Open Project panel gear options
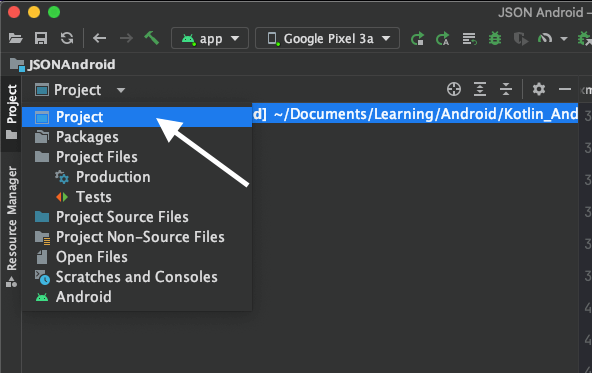This screenshot has height=373, width=592. pyautogui.click(x=539, y=89)
